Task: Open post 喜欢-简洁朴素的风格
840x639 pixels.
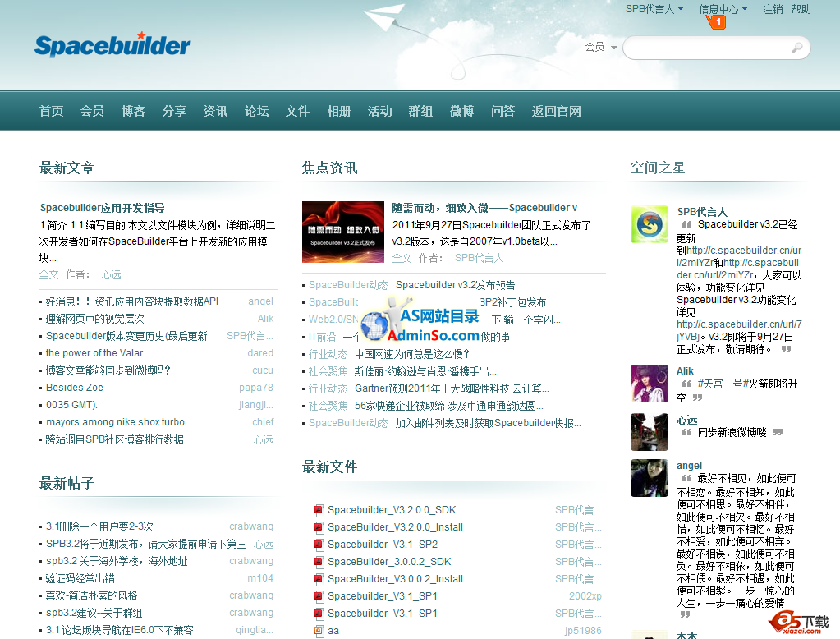Action: (x=92, y=595)
